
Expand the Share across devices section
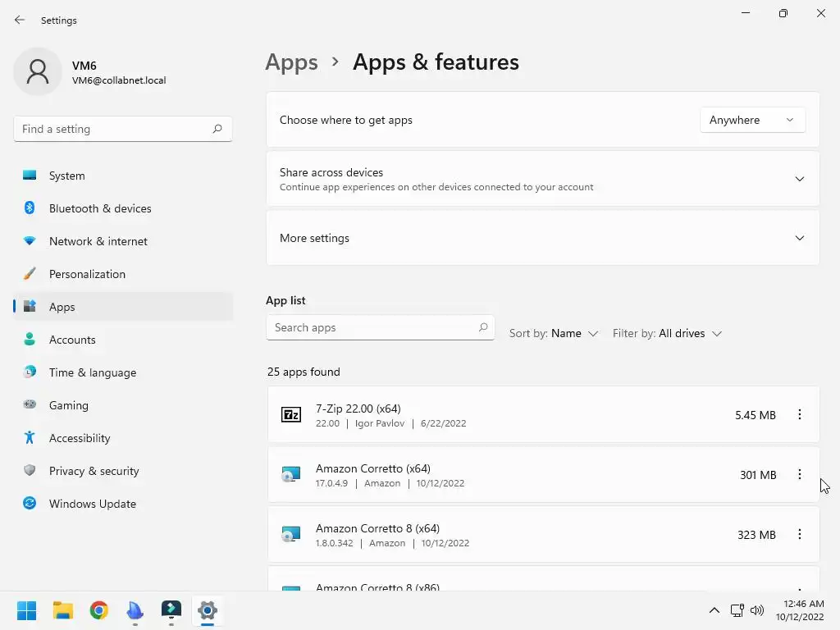[x=799, y=179]
